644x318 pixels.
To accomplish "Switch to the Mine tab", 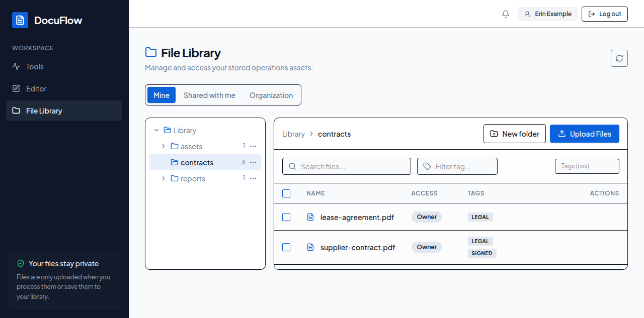I will [x=162, y=95].
